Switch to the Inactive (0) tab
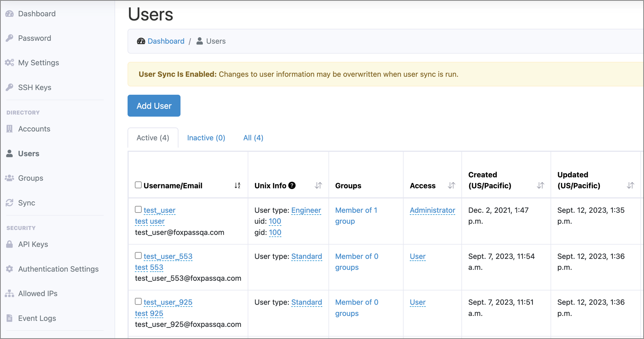This screenshot has height=339, width=644. [x=206, y=138]
